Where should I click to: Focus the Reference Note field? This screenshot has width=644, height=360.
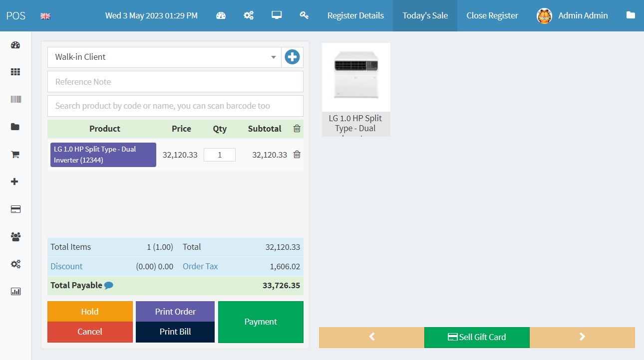coord(175,82)
